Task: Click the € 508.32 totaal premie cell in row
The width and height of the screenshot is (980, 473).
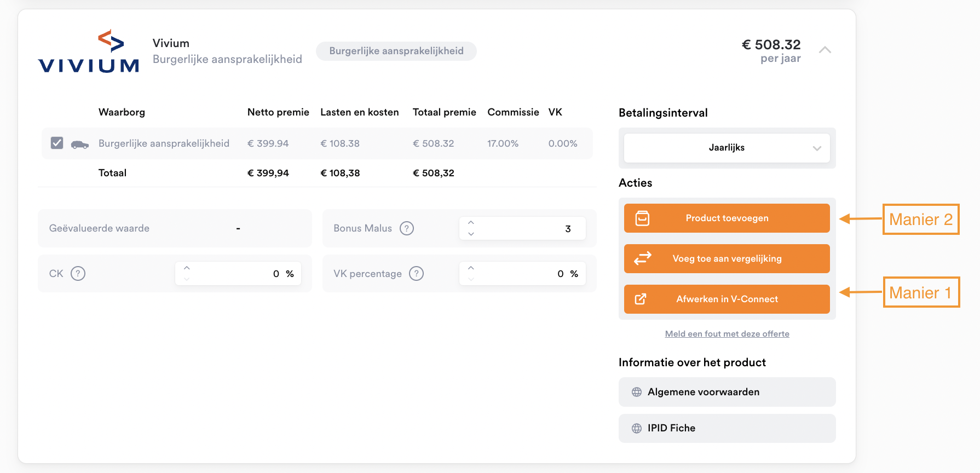Action: [433, 143]
